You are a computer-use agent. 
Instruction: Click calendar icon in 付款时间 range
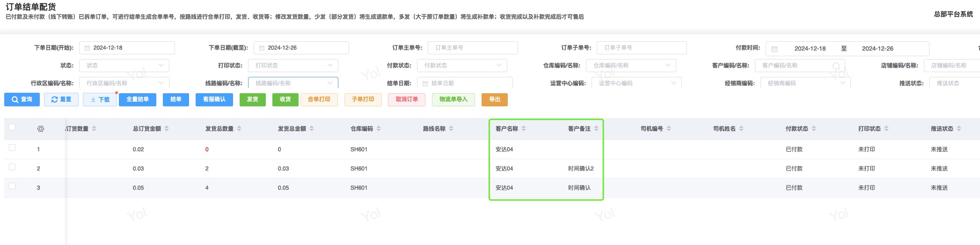[x=775, y=49]
